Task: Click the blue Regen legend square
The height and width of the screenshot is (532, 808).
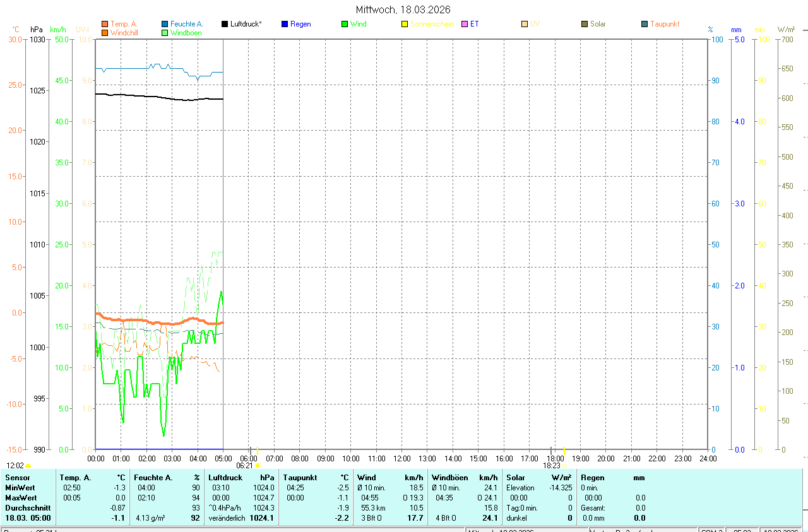Action: [x=285, y=24]
